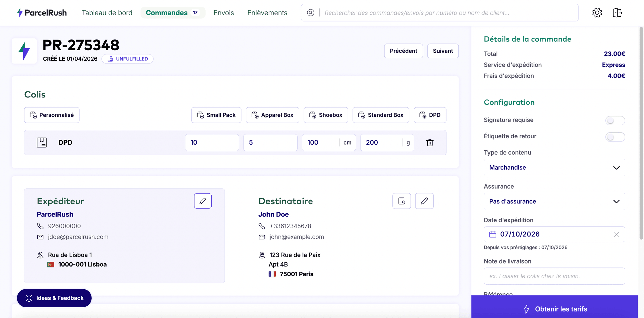Screen dimensions: 644x318
Task: Open the Assurance dropdown
Action: tap(554, 202)
